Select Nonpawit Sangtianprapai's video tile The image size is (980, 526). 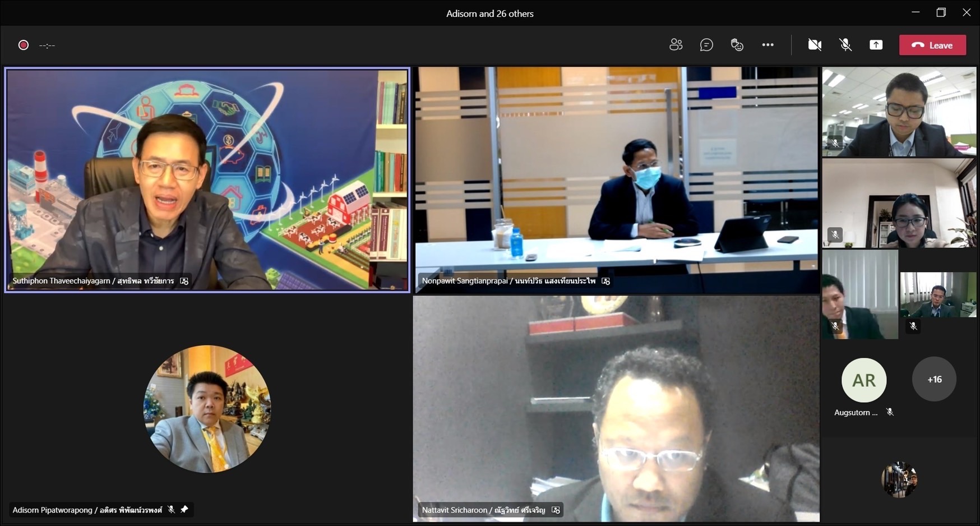pos(616,179)
